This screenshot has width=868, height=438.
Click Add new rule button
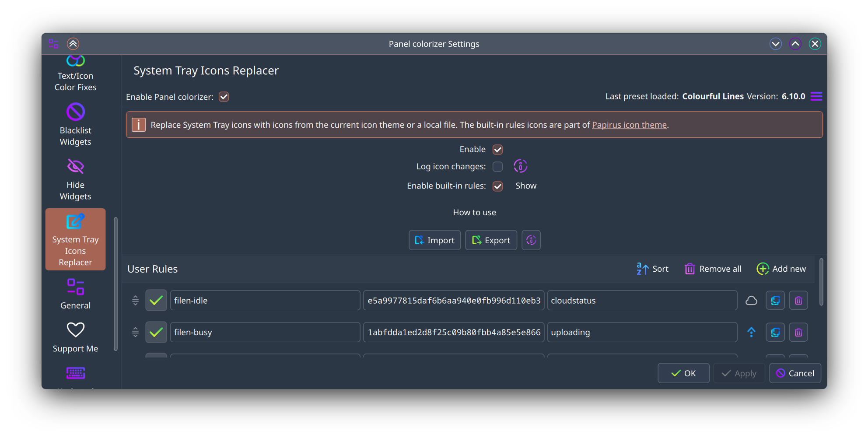pos(781,269)
